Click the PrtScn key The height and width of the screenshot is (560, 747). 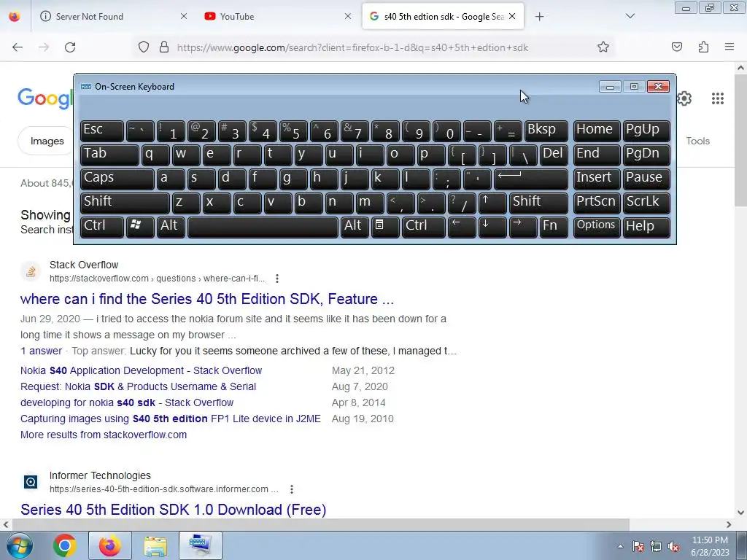[597, 203]
